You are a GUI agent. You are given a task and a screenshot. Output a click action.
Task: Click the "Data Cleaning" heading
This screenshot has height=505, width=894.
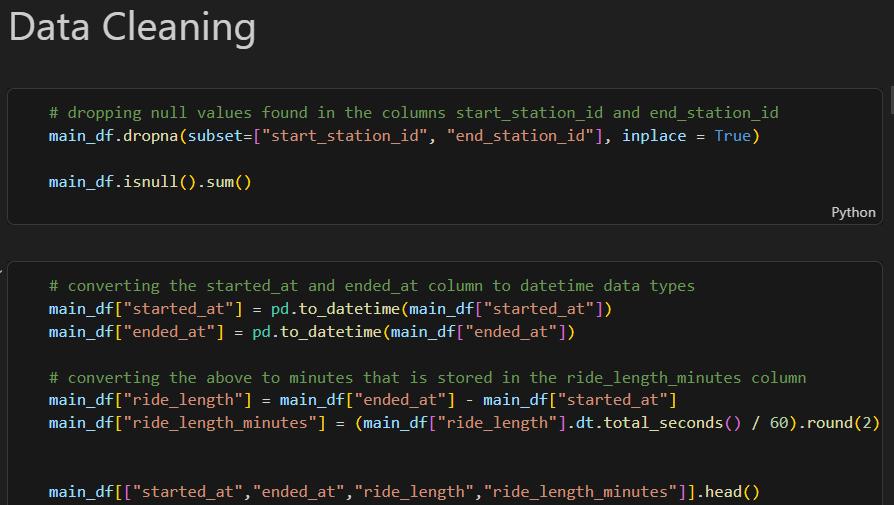coord(132,27)
